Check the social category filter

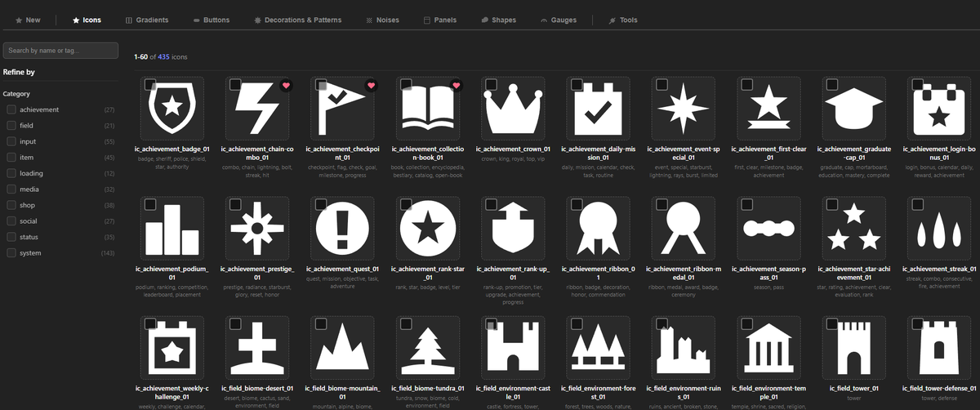(x=11, y=221)
